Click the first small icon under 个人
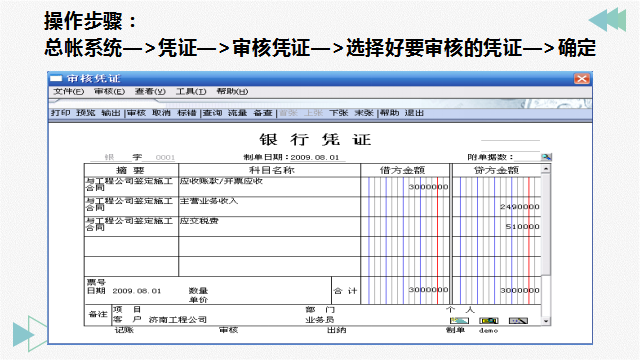 coord(459,321)
